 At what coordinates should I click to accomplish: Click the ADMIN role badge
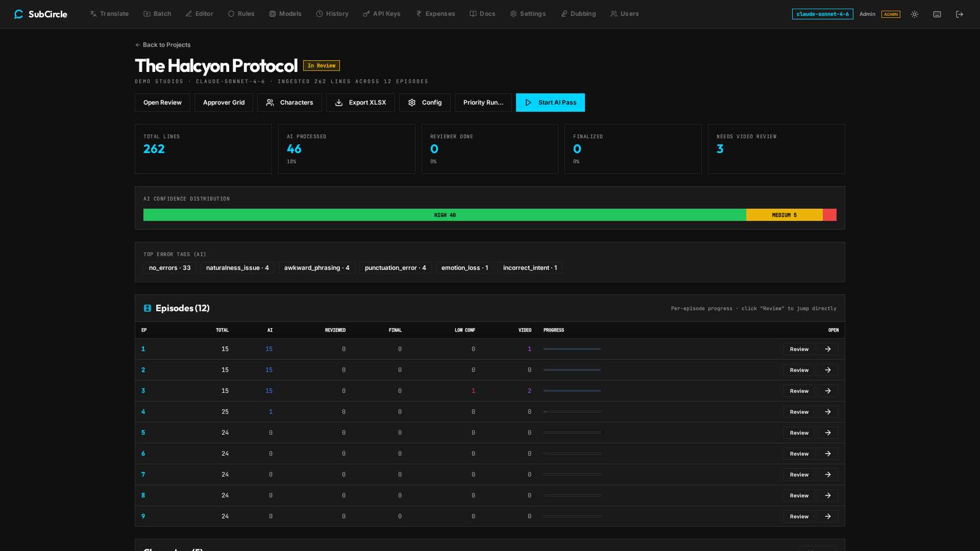pos(891,14)
